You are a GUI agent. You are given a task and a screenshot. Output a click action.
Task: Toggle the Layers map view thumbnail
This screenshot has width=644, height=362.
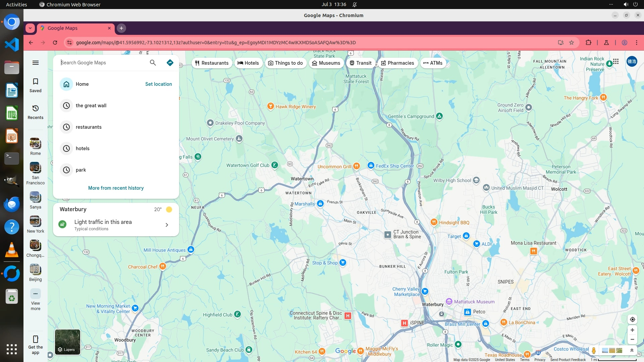[x=67, y=342]
